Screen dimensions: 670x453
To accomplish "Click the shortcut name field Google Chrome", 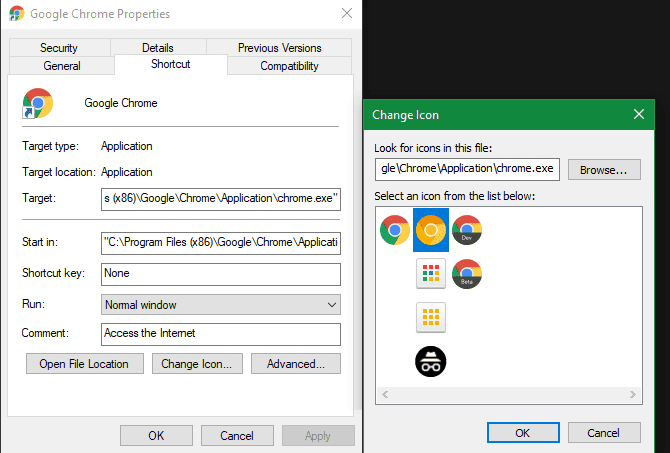I will (121, 103).
